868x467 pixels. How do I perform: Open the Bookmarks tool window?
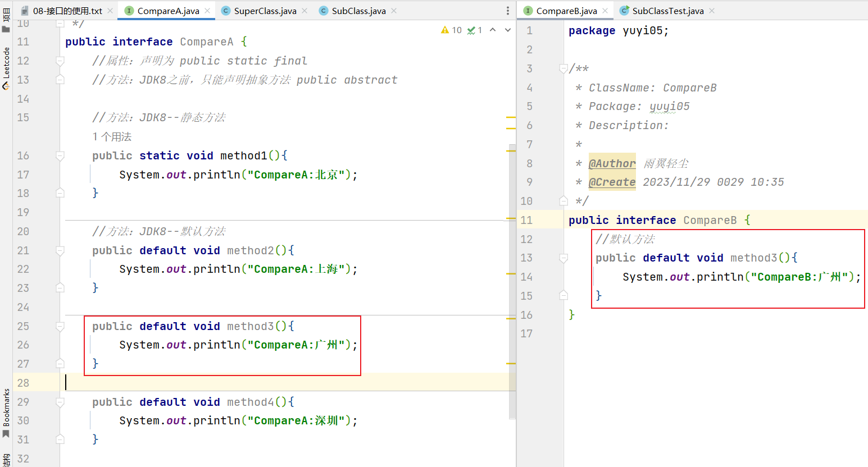pyautogui.click(x=6, y=413)
